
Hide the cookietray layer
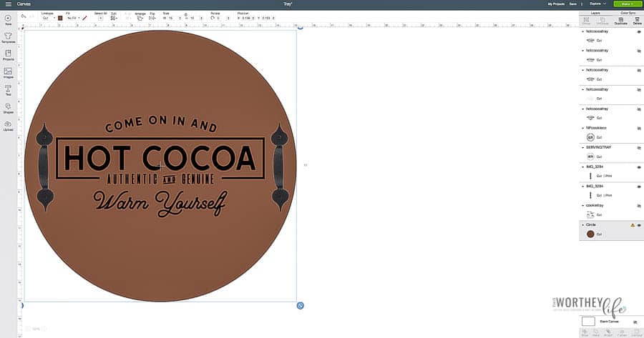[x=639, y=206]
